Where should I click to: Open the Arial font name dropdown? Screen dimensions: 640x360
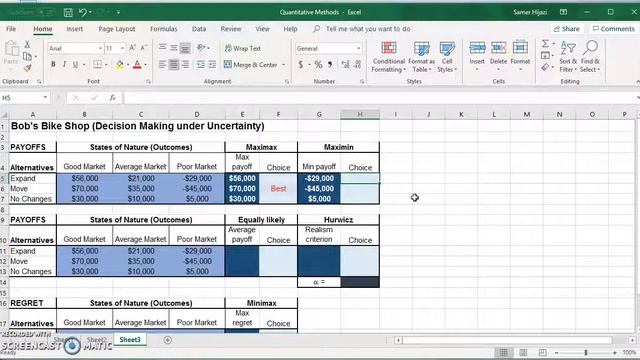pyautogui.click(x=100, y=49)
